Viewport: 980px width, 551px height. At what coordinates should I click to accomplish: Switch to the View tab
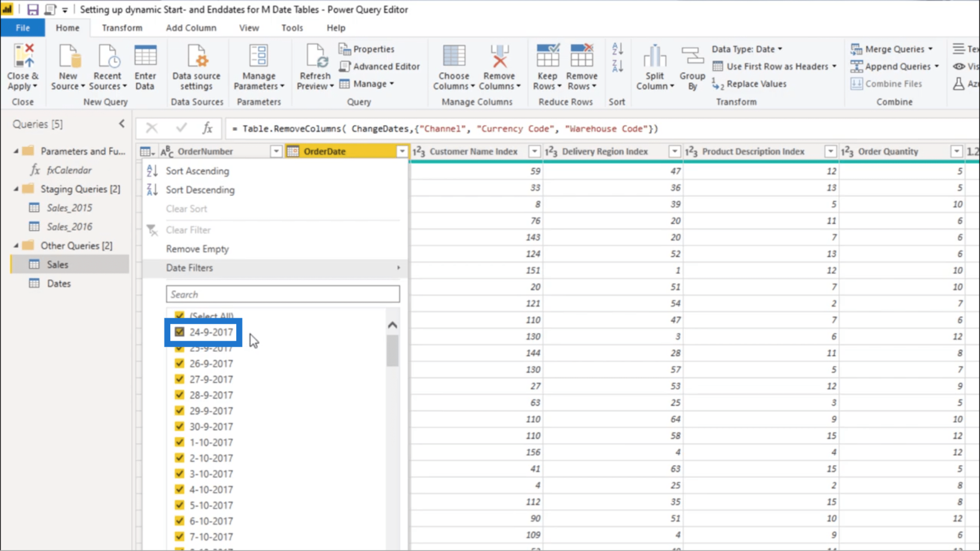click(x=249, y=27)
